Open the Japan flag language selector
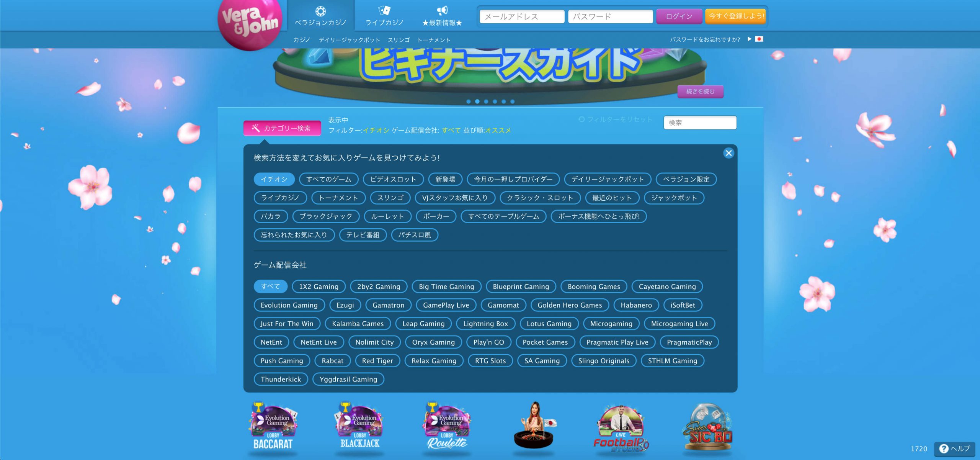Viewport: 980px width, 460px height. 759,39
